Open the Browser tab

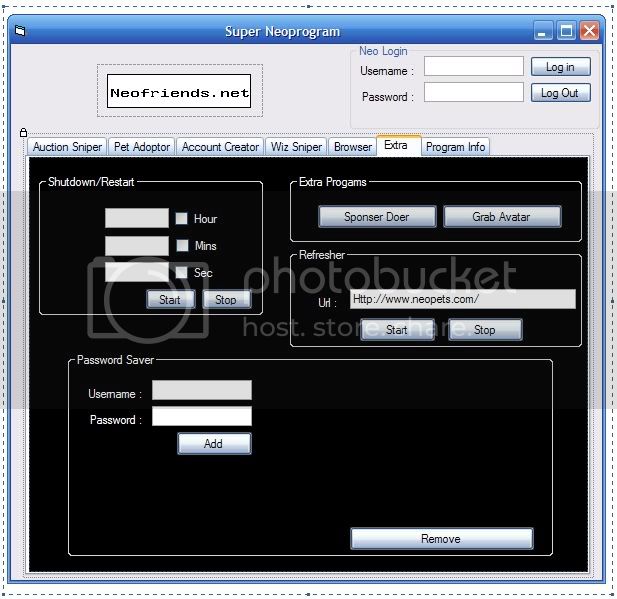click(352, 147)
